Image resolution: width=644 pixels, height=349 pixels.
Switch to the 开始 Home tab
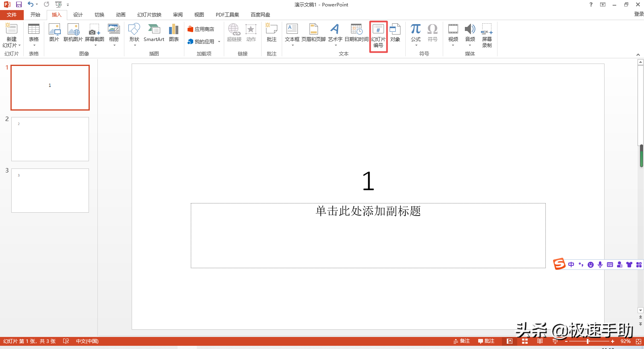point(35,15)
